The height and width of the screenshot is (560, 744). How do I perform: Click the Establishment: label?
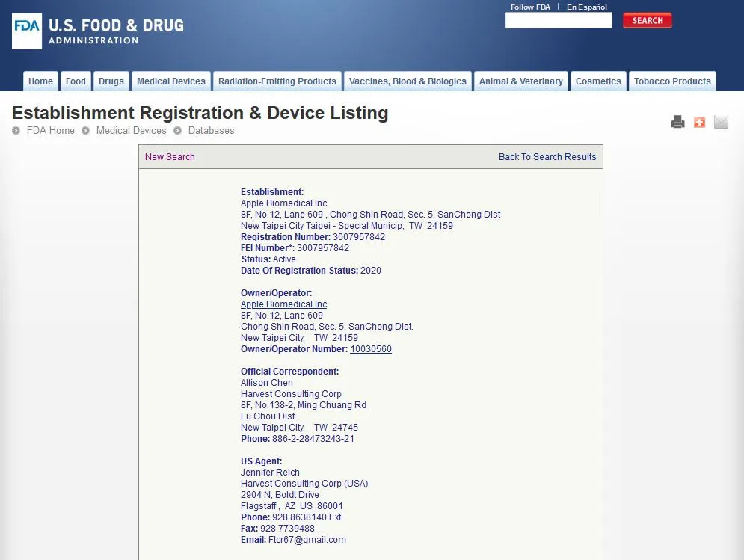[x=272, y=192]
